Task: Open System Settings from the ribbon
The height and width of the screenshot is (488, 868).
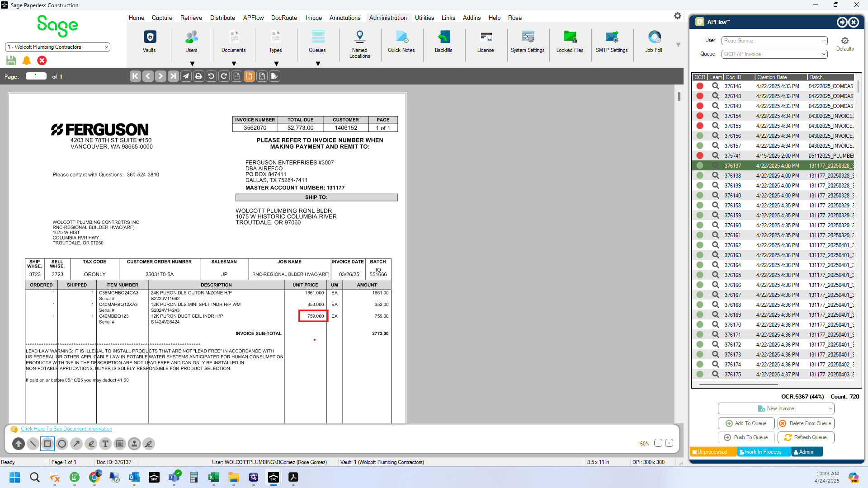Action: pyautogui.click(x=528, y=42)
